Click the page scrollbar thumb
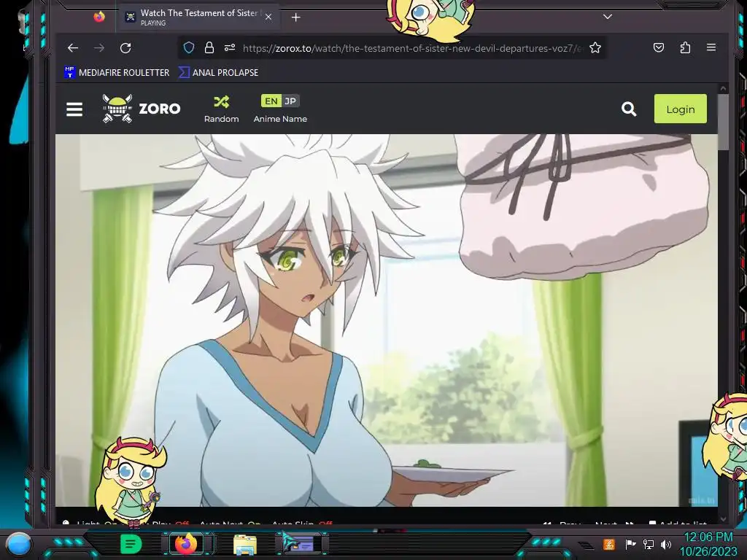The height and width of the screenshot is (560, 747). click(x=723, y=122)
